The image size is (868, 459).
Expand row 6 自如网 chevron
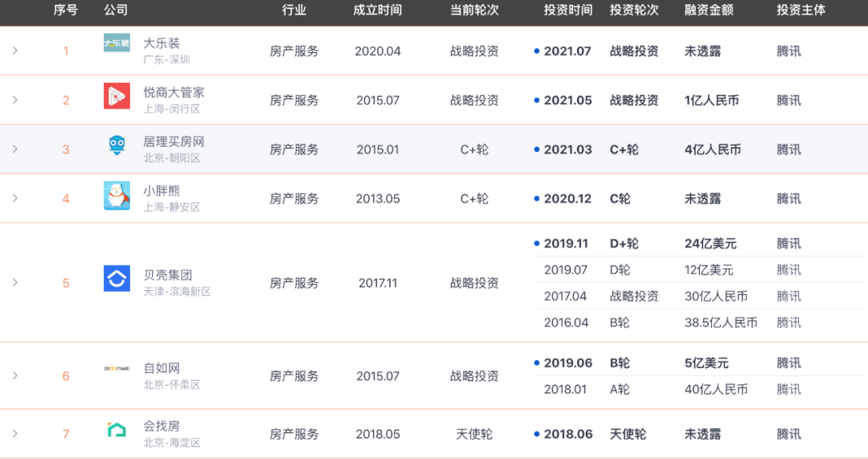[15, 375]
